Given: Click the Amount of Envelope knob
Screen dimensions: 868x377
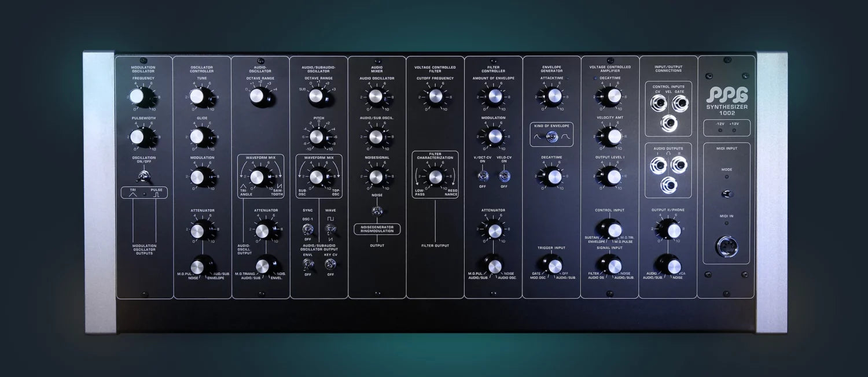Looking at the screenshot, I should pyautogui.click(x=494, y=97).
